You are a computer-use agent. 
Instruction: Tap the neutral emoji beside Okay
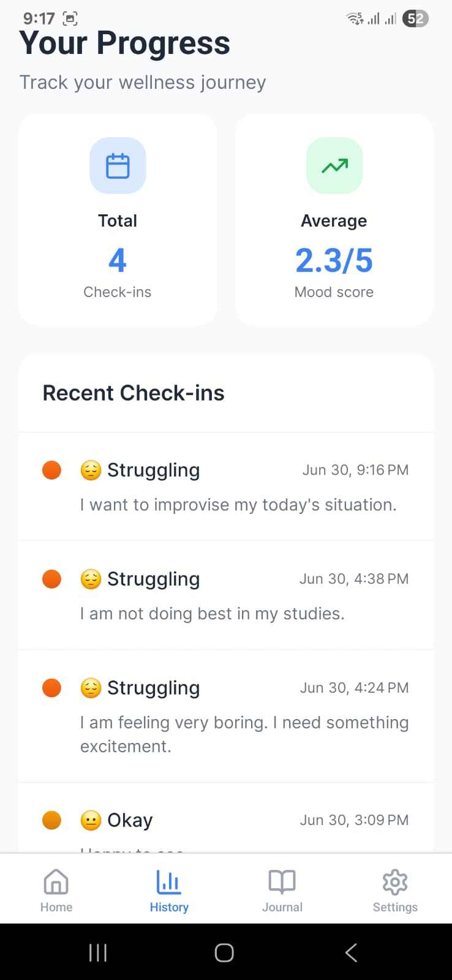coord(91,820)
